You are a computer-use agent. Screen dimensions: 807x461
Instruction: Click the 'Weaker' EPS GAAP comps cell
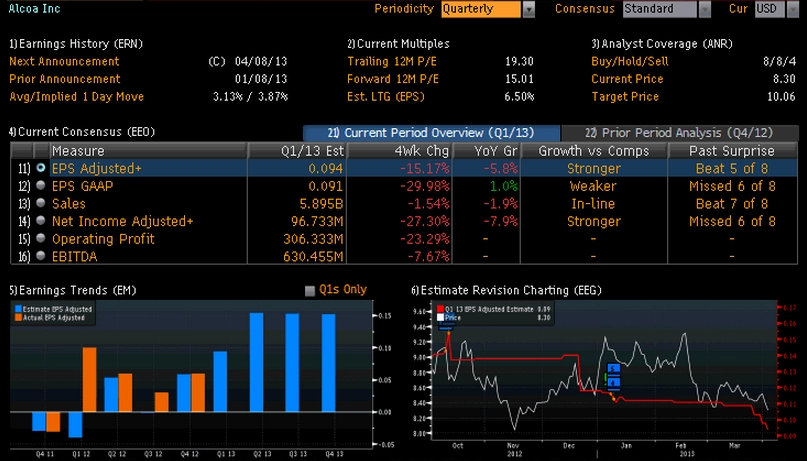[593, 186]
